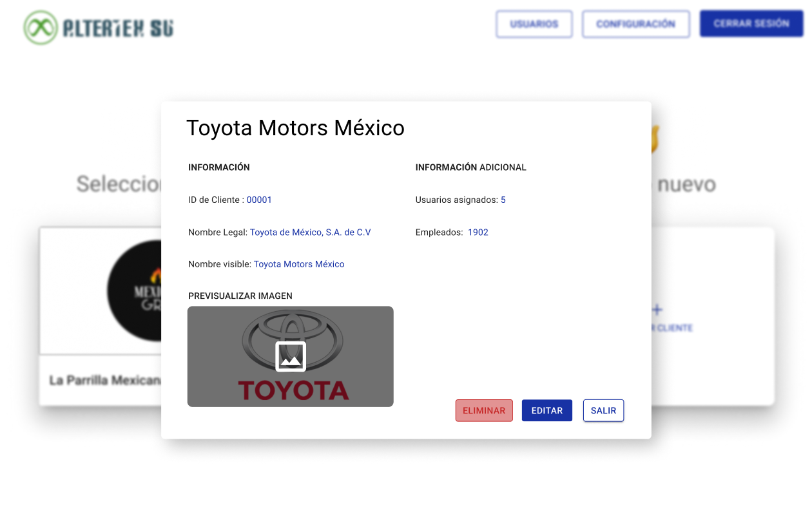Image resolution: width=812 pixels, height=523 pixels.
Task: Select the La Parrilla Mexicana client card logo
Action: pyautogui.click(x=134, y=290)
